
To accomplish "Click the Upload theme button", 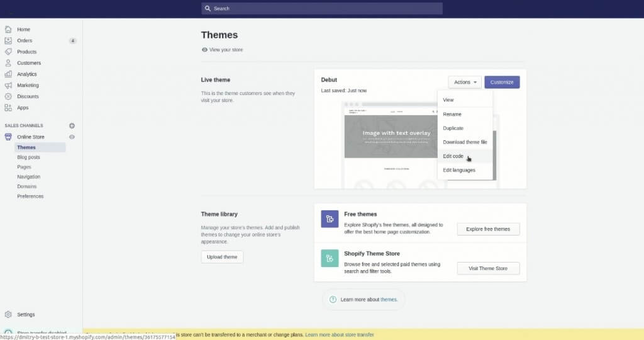I will [x=222, y=257].
